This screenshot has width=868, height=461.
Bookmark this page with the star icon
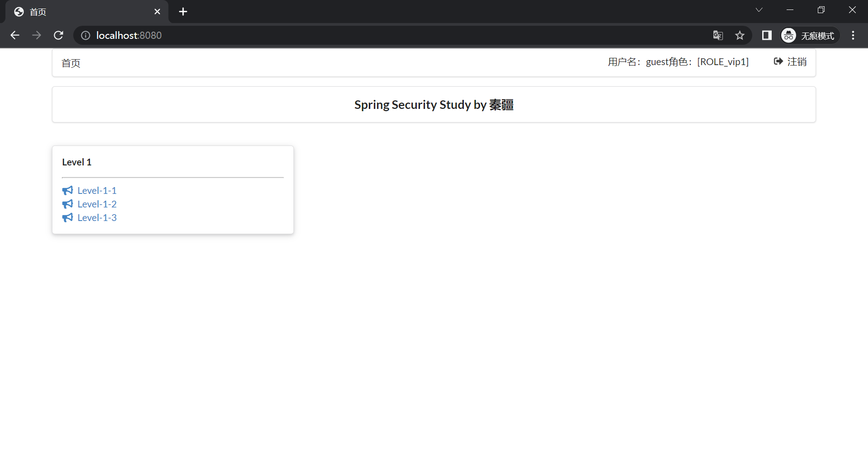tap(740, 35)
